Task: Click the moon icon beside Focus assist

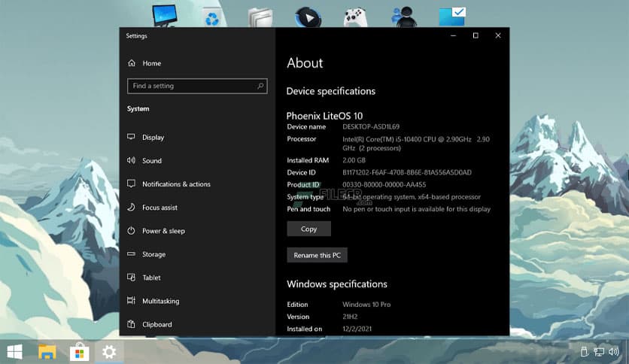Action: (131, 207)
